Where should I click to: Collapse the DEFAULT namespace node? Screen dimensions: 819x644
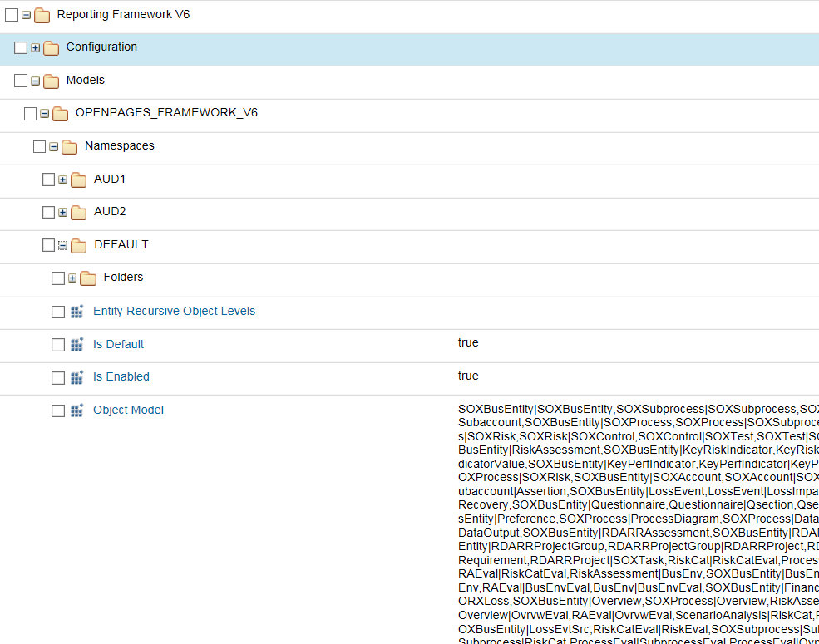(62, 245)
